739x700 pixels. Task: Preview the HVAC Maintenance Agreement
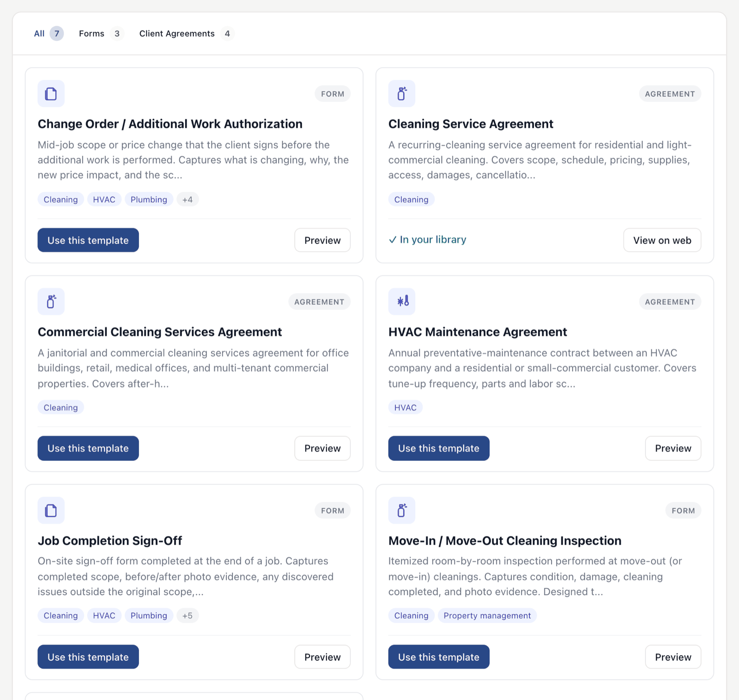pyautogui.click(x=673, y=448)
